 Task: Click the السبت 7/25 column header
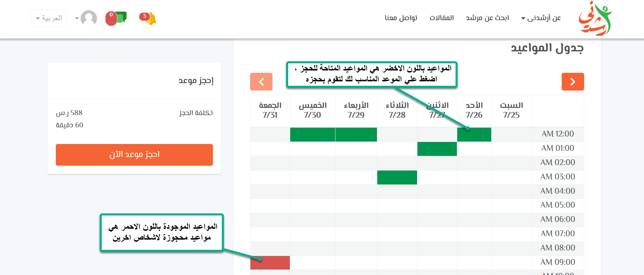coord(511,110)
